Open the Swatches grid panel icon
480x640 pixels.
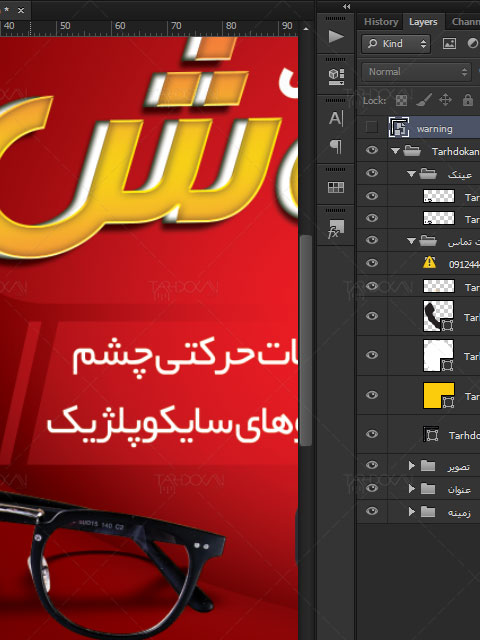336,187
